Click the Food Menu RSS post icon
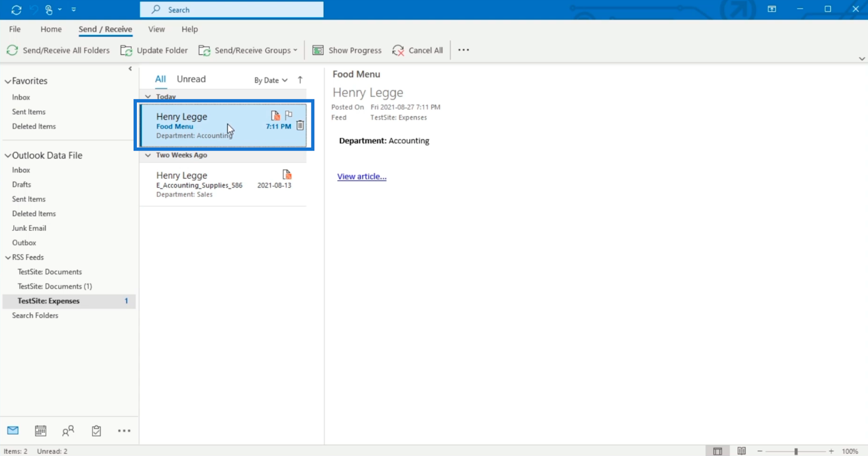This screenshot has width=868, height=456. 276,116
